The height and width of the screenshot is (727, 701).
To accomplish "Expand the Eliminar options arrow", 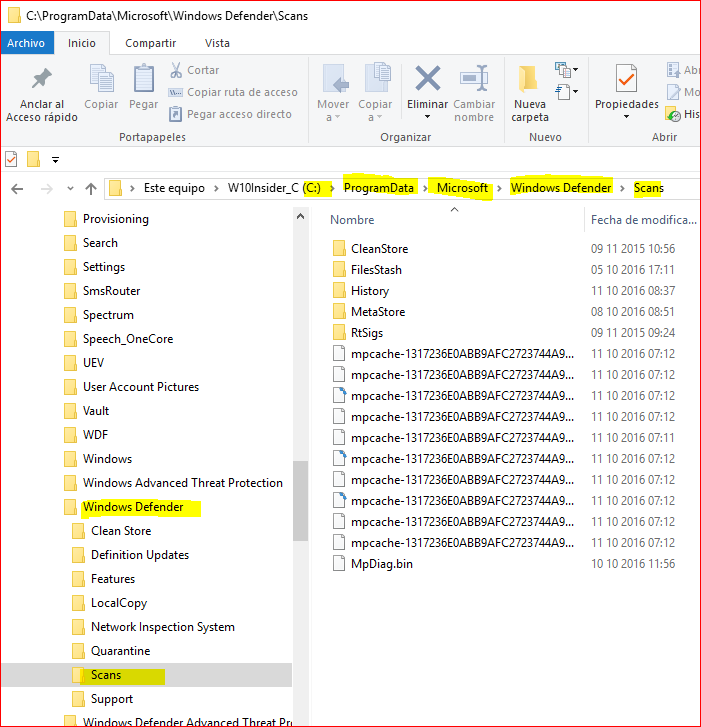I will 427,117.
